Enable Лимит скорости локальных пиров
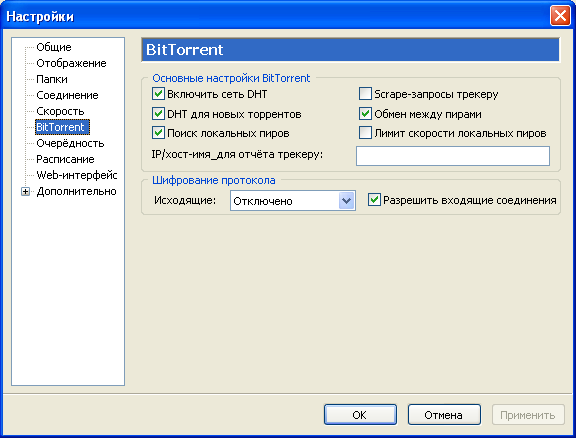576x438 pixels. coord(365,133)
